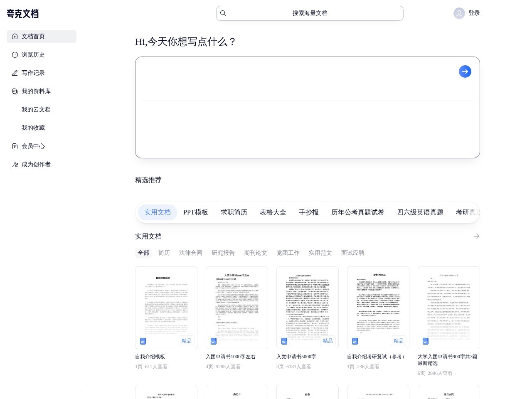Submit prompt with blue arrow button
The height and width of the screenshot is (399, 532).
coord(465,71)
